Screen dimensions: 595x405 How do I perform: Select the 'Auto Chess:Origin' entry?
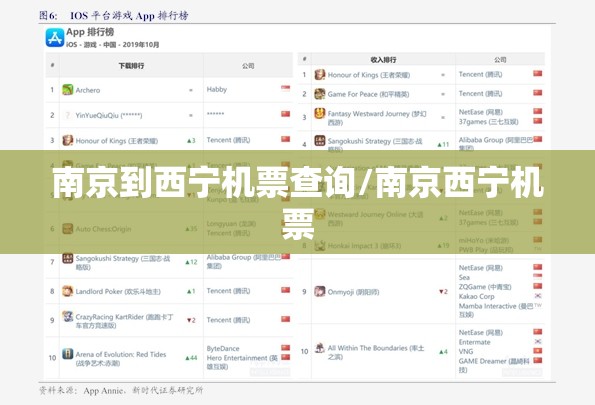(x=103, y=229)
